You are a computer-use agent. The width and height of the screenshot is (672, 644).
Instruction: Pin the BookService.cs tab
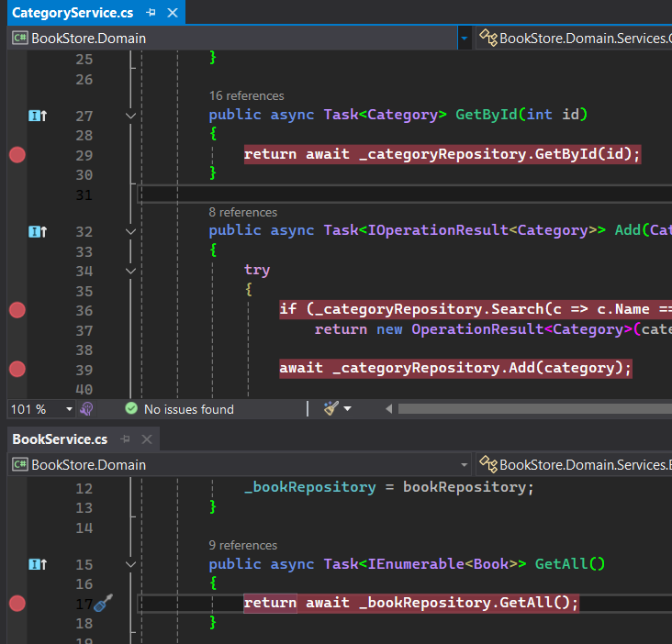pyautogui.click(x=124, y=439)
